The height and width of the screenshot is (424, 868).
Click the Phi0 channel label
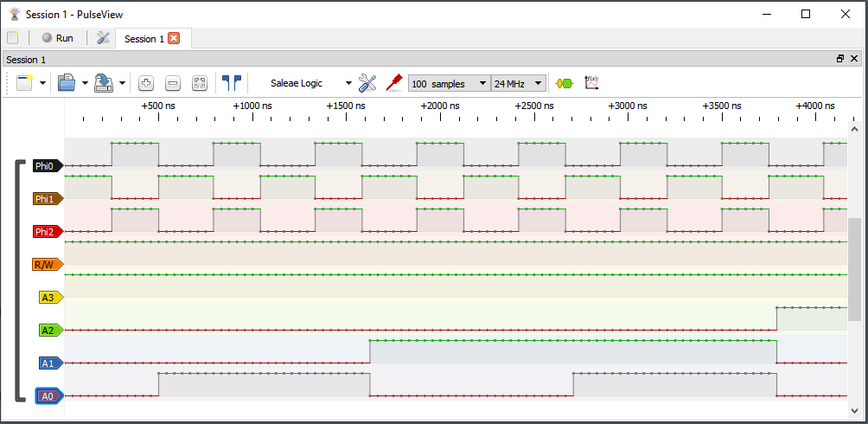point(46,166)
